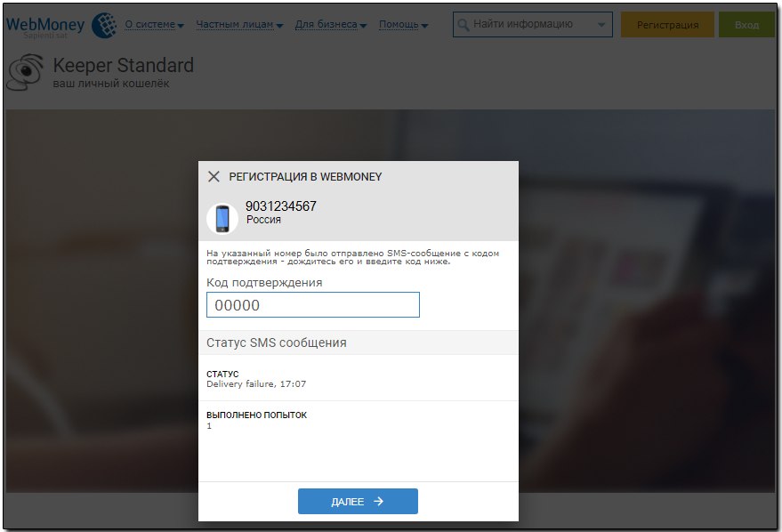Close the WebMoney registration dialog
The height and width of the screenshot is (532, 782).
coord(214,176)
